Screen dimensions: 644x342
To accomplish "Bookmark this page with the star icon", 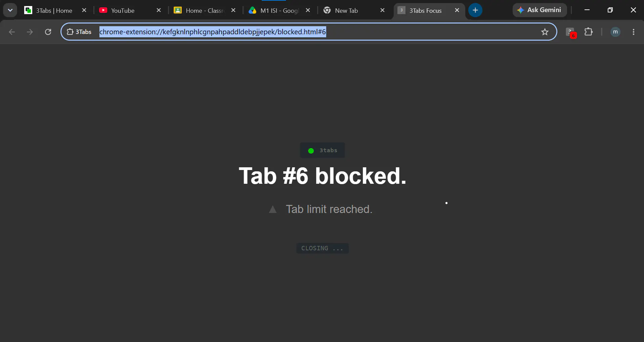I will 545,32.
